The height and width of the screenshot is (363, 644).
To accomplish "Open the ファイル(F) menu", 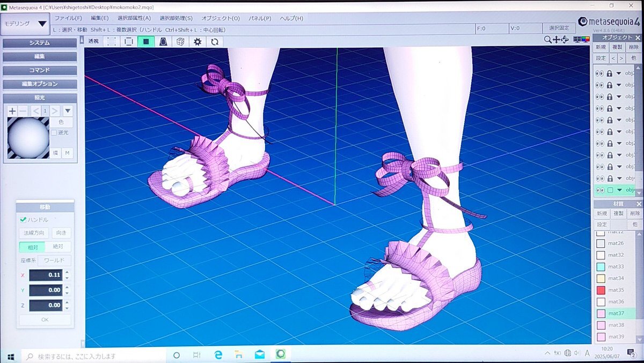I will (x=68, y=18).
